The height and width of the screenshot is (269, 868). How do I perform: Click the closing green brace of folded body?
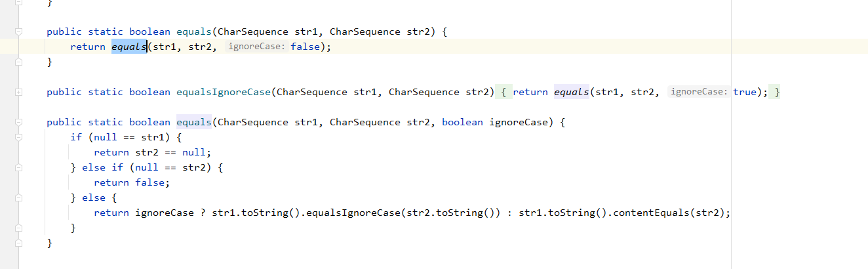(x=777, y=93)
